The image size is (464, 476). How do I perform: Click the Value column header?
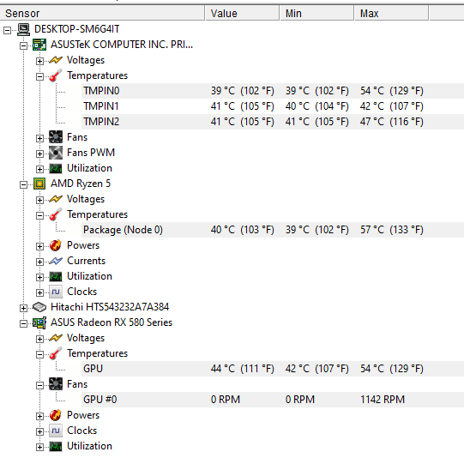243,14
